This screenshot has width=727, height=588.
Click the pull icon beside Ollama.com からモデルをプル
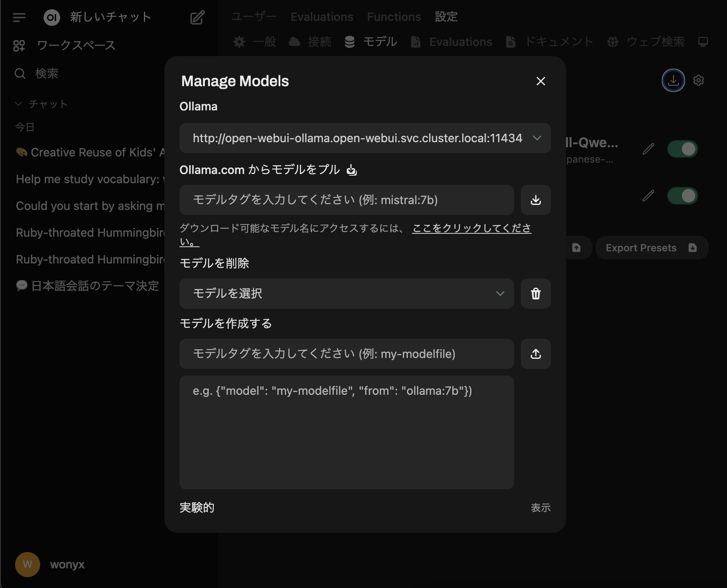[x=352, y=170]
